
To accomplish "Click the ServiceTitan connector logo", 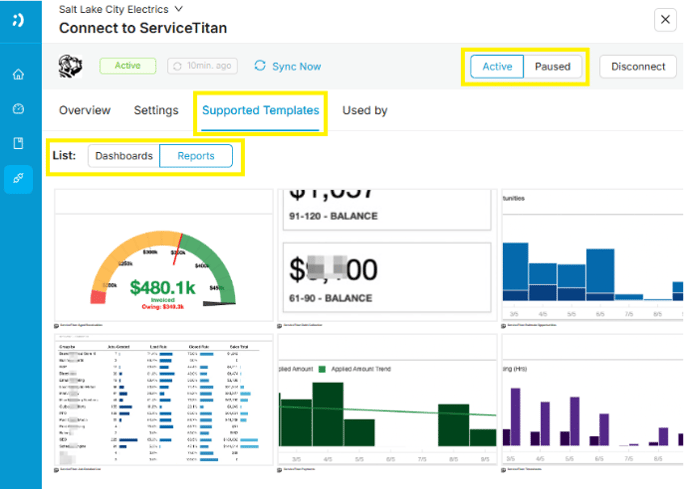I will (70, 66).
